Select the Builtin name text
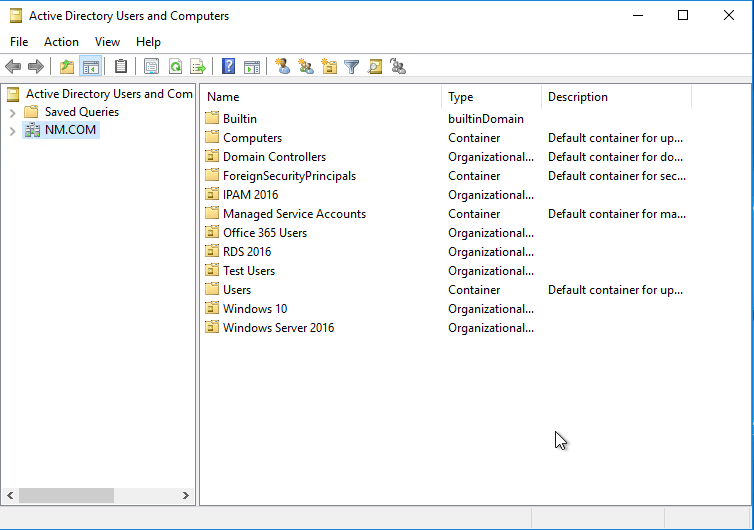This screenshot has width=754, height=530. pos(239,118)
